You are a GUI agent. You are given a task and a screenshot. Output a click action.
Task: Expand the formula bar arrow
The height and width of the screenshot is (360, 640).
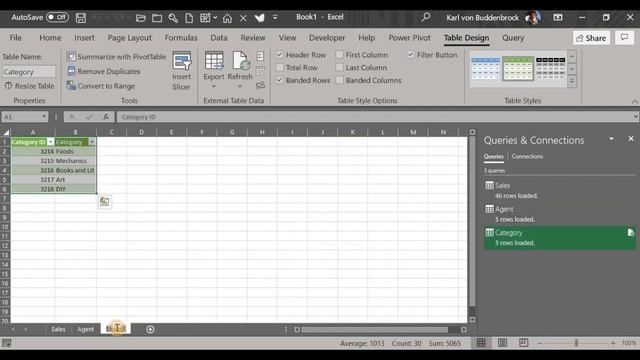(635, 117)
